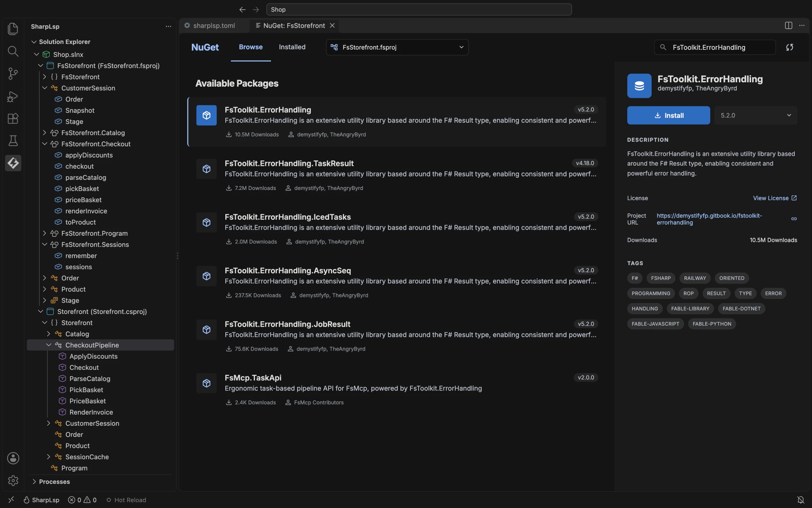Screen dimensions: 812x508
Task: Click the Shop command center search box
Action: [x=419, y=9]
